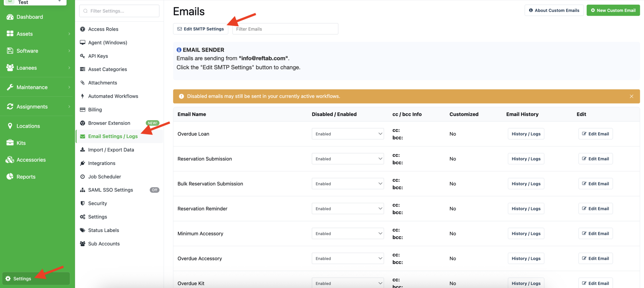644x288 pixels.
Task: Open Overdue Kit Enabled dropdown
Action: tap(348, 283)
